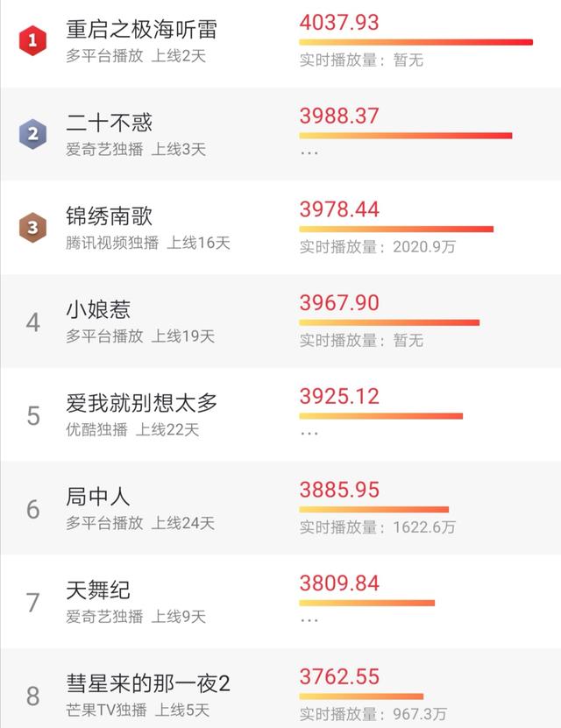Screen dimensions: 561x728
Task: Click the rank number 4
Action: (x=33, y=322)
